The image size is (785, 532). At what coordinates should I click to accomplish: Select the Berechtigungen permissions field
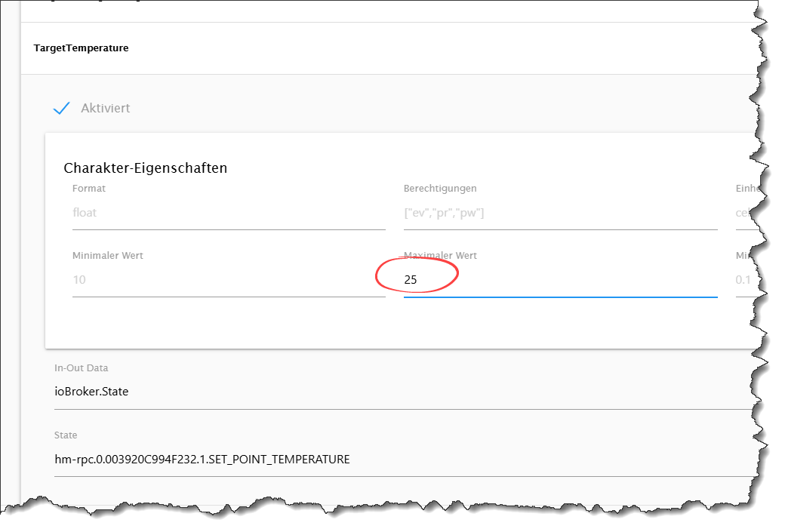pyautogui.click(x=559, y=213)
